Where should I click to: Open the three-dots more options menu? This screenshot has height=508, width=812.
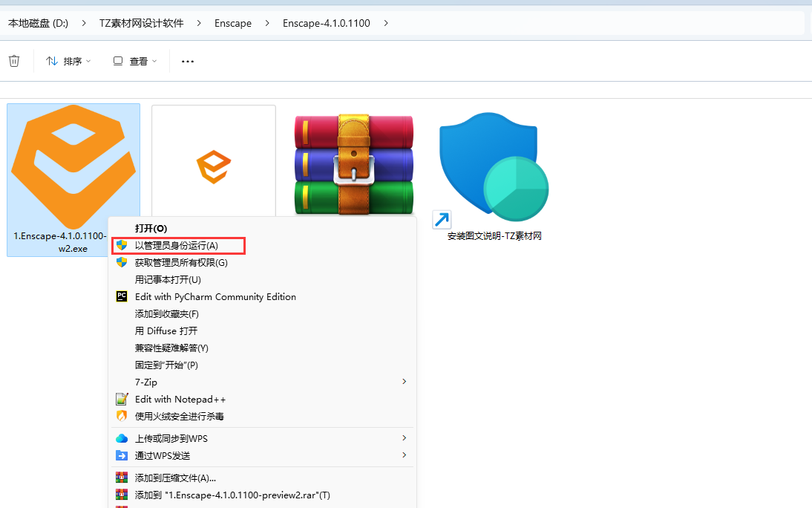click(x=188, y=61)
